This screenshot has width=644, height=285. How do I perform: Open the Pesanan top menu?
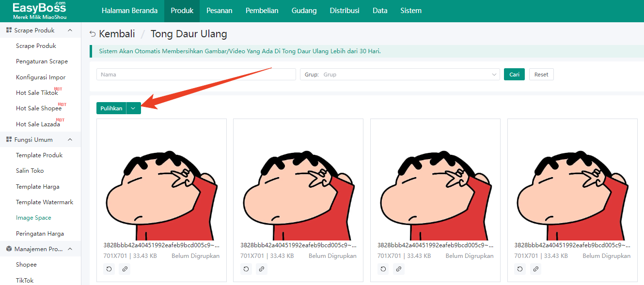(x=219, y=11)
